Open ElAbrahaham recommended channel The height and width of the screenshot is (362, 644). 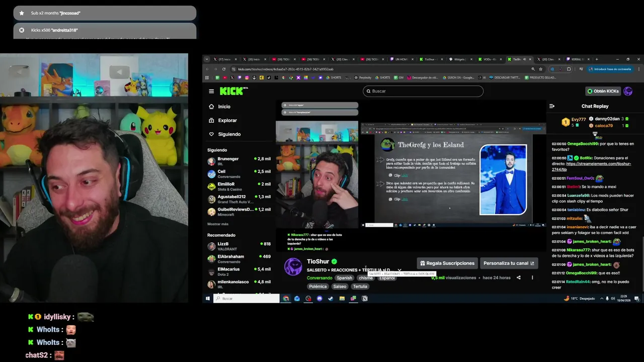(239, 259)
